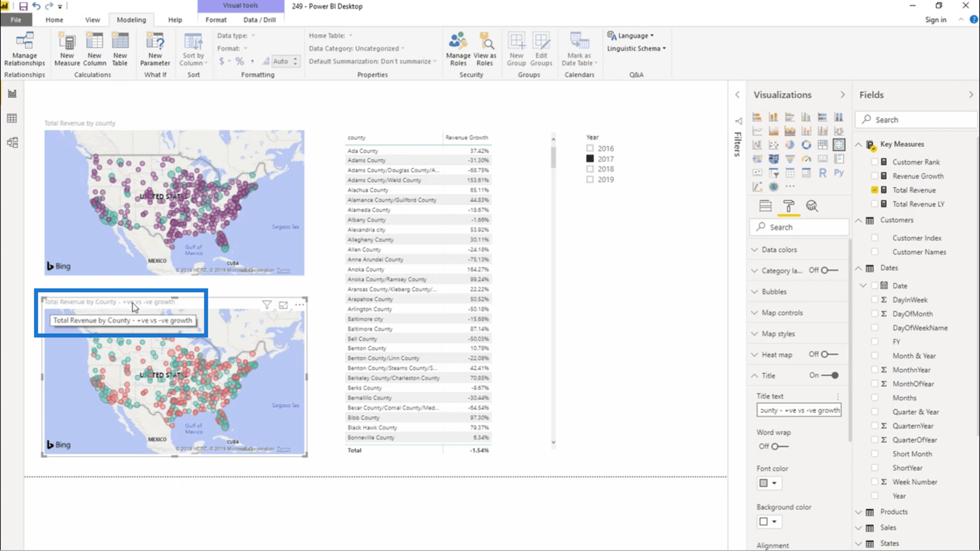The width and height of the screenshot is (980, 551).
Task: Open Manage Relationships
Action: (x=24, y=49)
